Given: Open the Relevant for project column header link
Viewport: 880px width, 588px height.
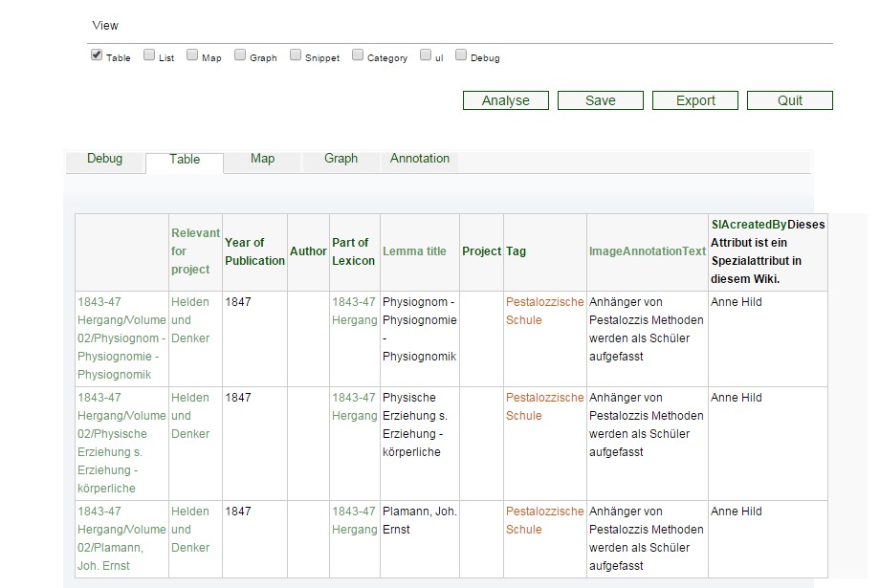Looking at the screenshot, I should 195,251.
